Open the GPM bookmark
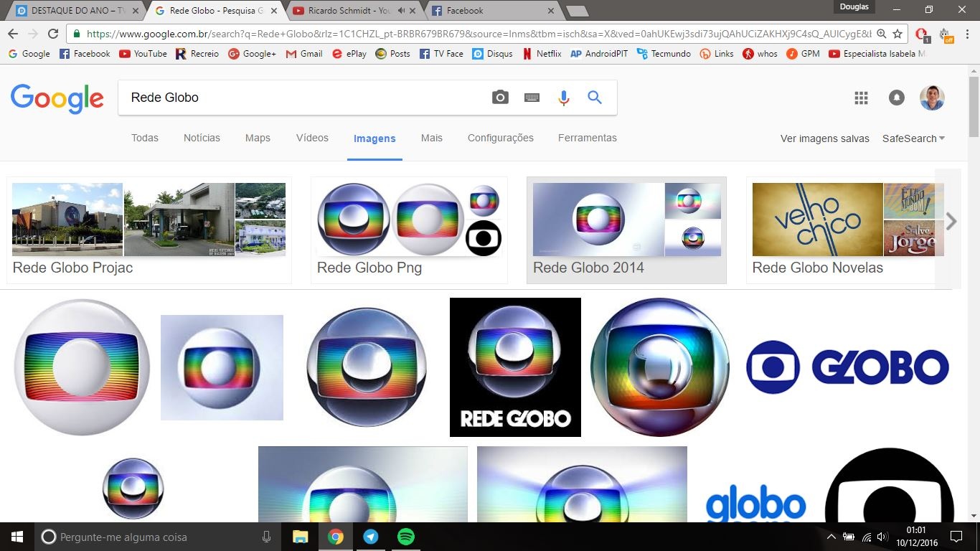This screenshot has width=980, height=551. click(803, 54)
